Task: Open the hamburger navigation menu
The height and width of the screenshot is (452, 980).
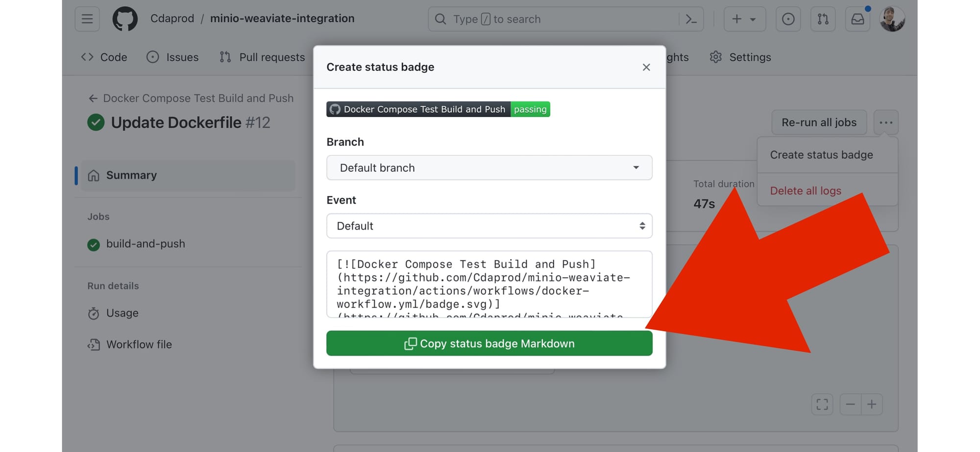Action: coord(87,19)
